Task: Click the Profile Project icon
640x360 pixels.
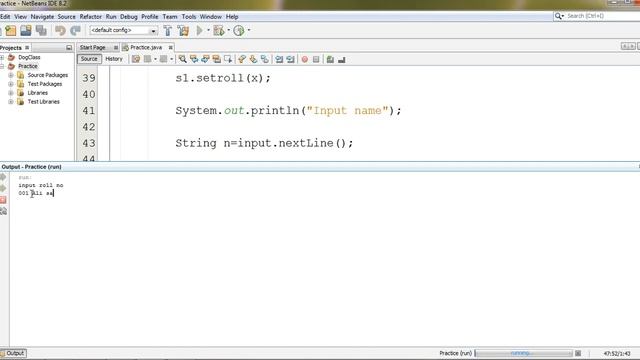Action: point(239,31)
